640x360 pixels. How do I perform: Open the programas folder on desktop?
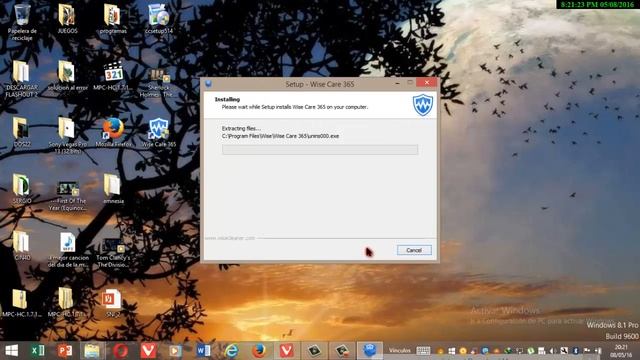click(113, 18)
